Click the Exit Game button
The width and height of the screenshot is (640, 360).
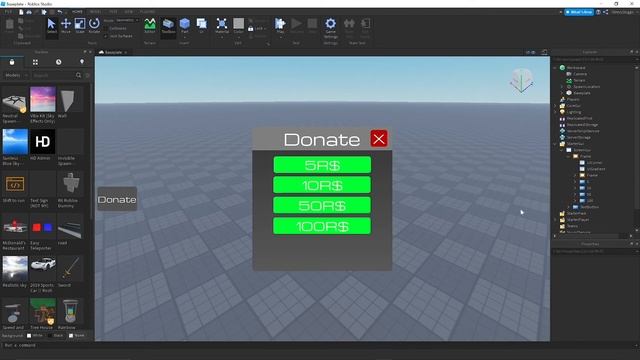[x=365, y=28]
